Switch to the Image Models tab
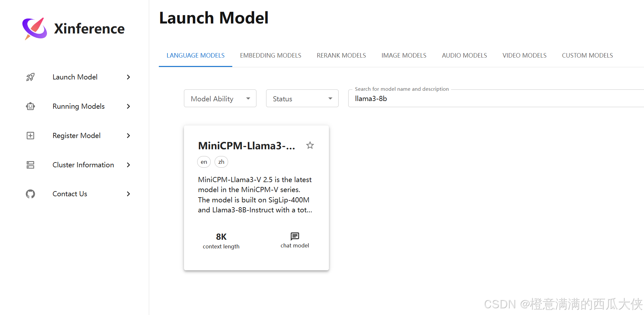The height and width of the screenshot is (315, 644). (404, 55)
